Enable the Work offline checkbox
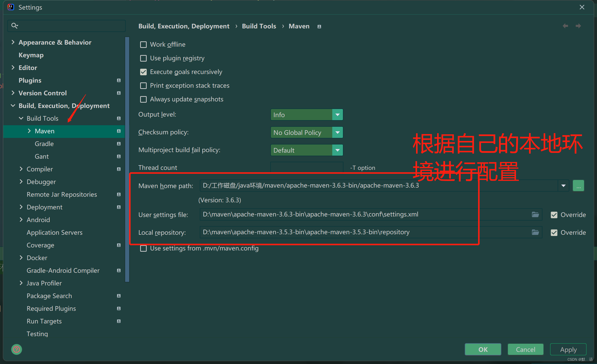Screen dimensions: 597x364 click(143, 45)
